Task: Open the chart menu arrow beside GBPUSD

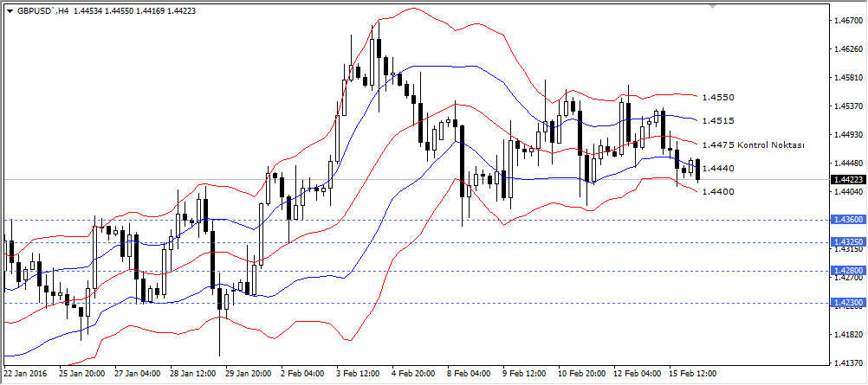Action: [x=10, y=10]
